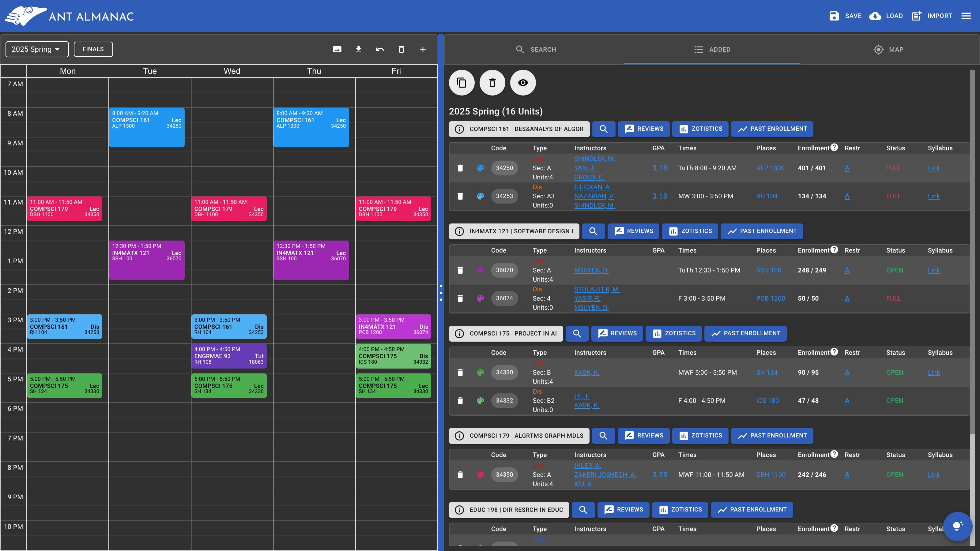This screenshot has width=980, height=551.
Task: Open the hamburger menu at the top right
Action: (x=966, y=16)
